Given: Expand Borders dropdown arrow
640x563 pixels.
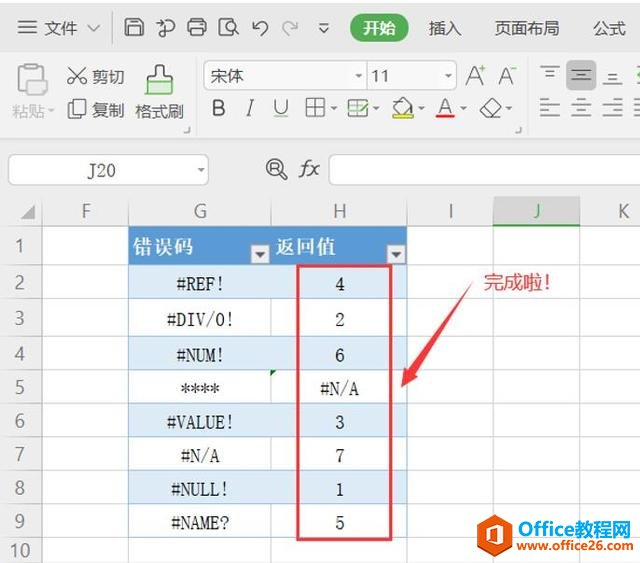Looking at the screenshot, I should [x=334, y=108].
